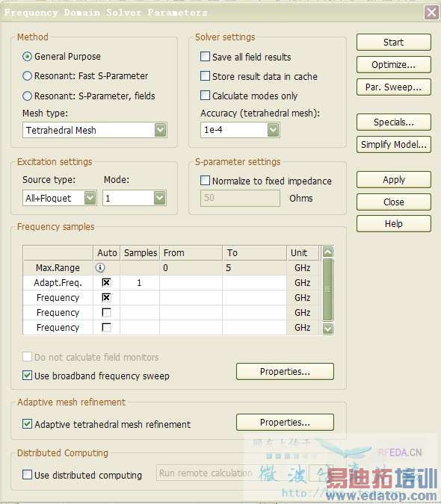
Task: Expand the Accuracy dropdown list
Action: (273, 130)
